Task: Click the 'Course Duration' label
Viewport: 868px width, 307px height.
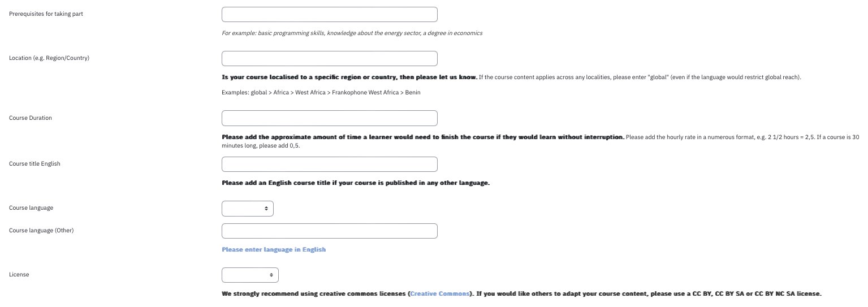Action: click(x=31, y=118)
